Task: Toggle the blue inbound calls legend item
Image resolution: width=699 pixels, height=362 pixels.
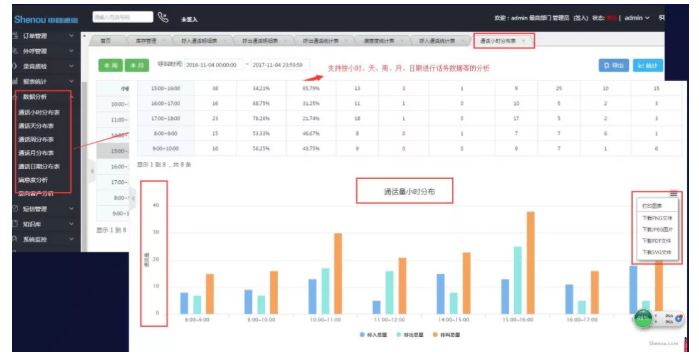Action: click(x=374, y=334)
